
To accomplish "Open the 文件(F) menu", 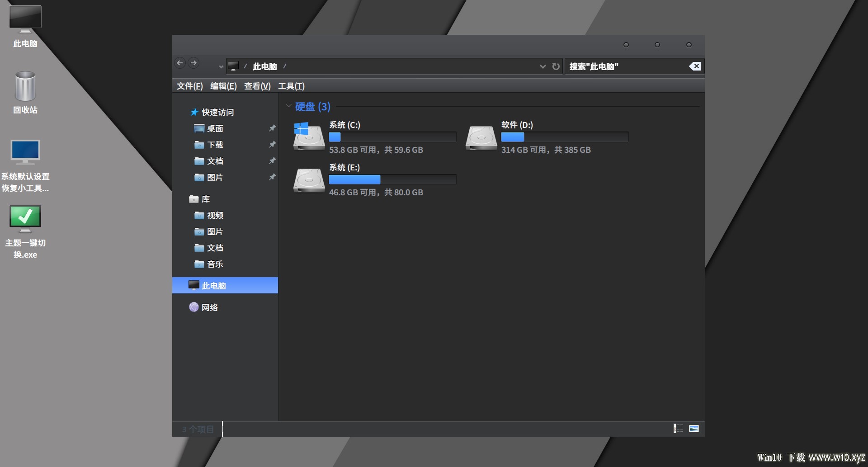I will tap(189, 86).
